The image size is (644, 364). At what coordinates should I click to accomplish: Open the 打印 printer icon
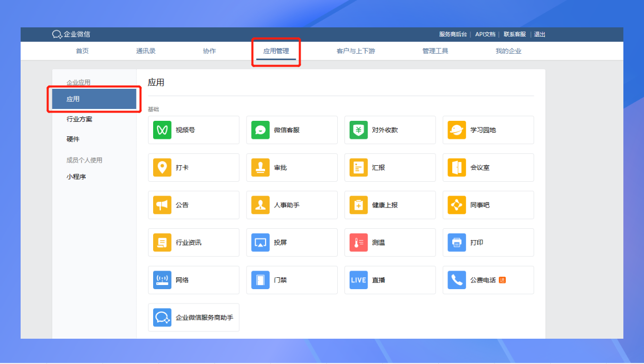(457, 243)
